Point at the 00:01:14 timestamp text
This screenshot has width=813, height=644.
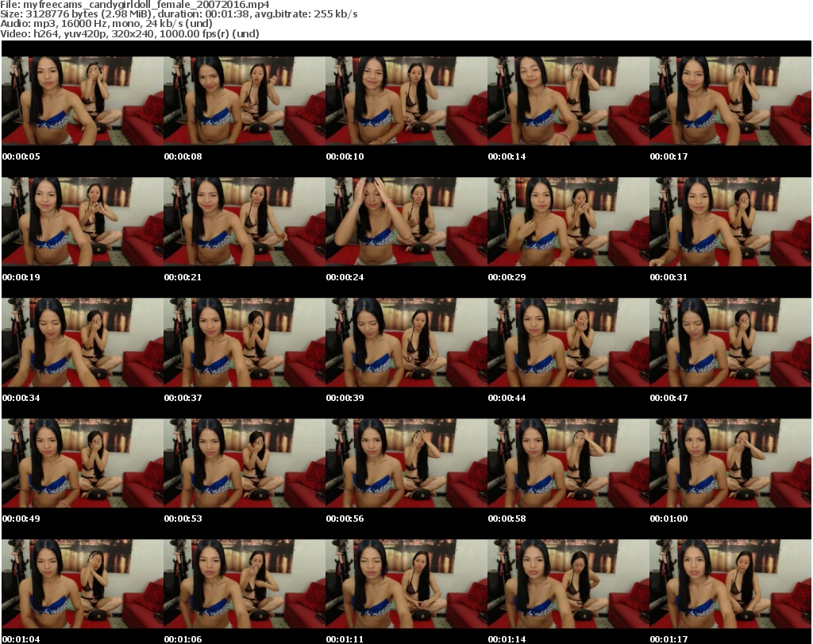(x=507, y=639)
